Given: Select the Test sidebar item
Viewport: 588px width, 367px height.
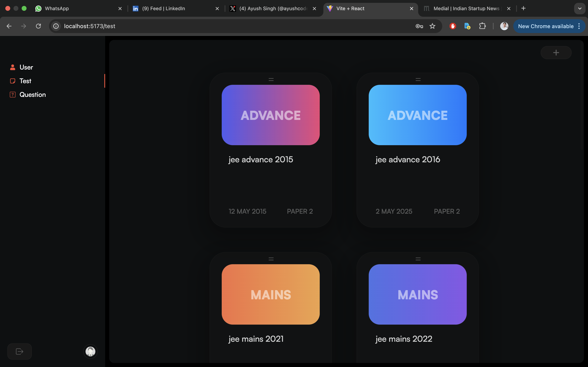Looking at the screenshot, I should click(25, 81).
